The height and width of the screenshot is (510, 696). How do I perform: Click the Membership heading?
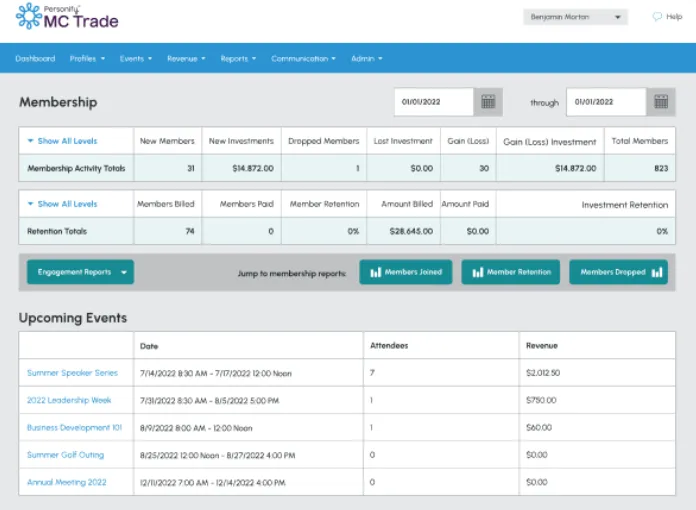[58, 102]
